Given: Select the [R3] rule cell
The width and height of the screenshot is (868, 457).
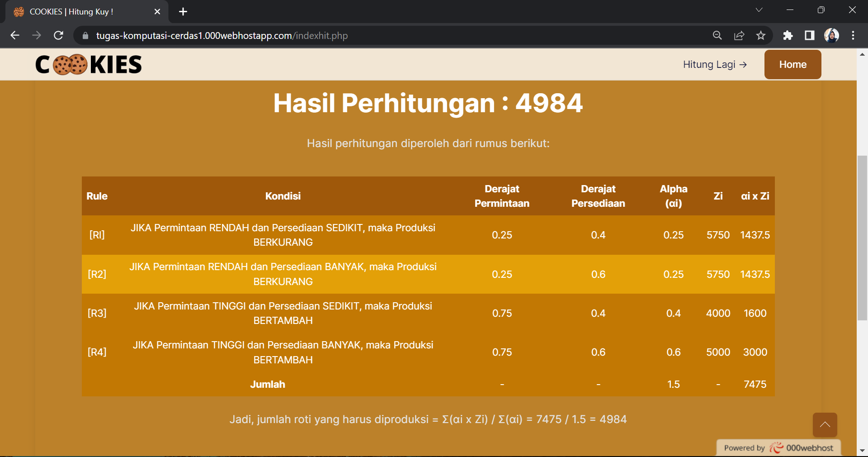Looking at the screenshot, I should coord(97,313).
